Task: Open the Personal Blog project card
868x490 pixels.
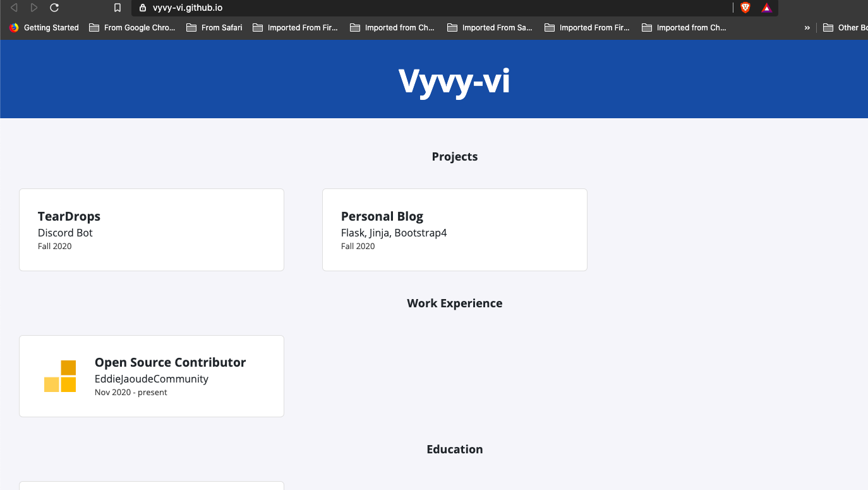Action: (455, 230)
